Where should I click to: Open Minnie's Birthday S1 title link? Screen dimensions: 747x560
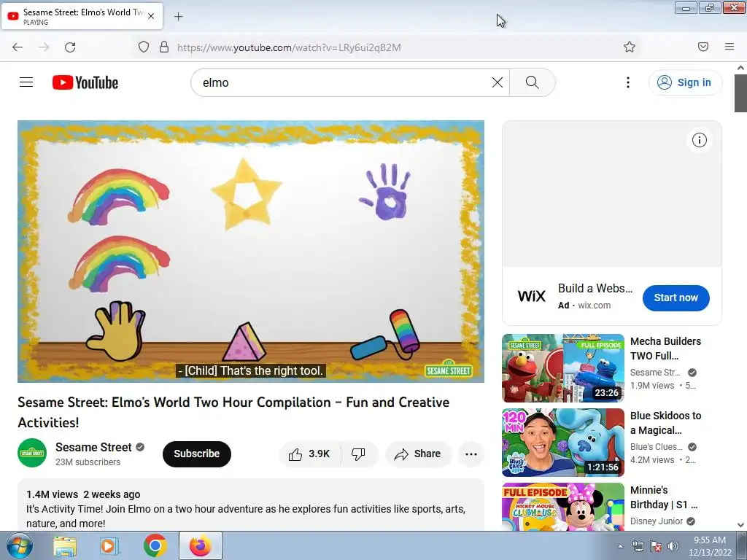664,497
